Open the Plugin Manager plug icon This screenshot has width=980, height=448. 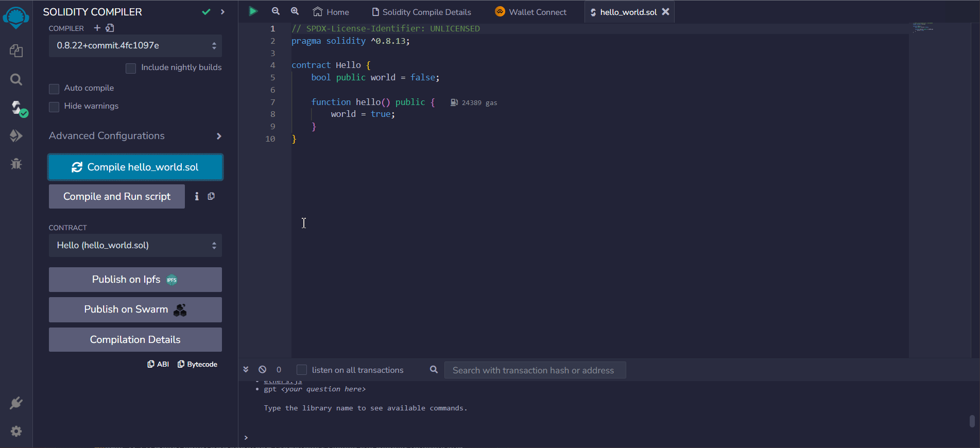coord(16,403)
